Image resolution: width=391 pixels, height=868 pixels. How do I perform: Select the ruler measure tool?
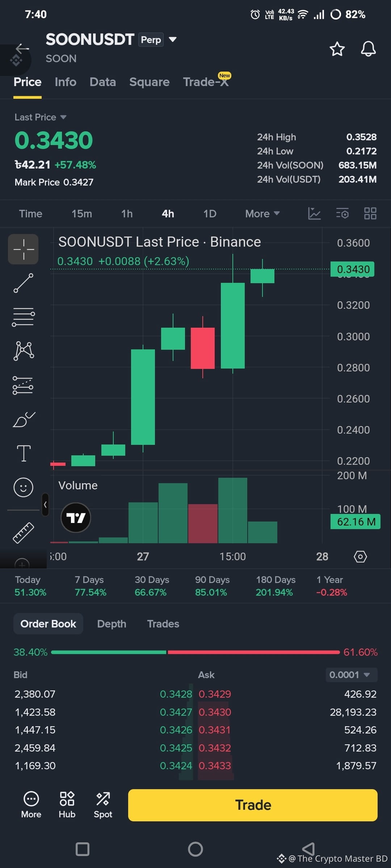coord(24,533)
